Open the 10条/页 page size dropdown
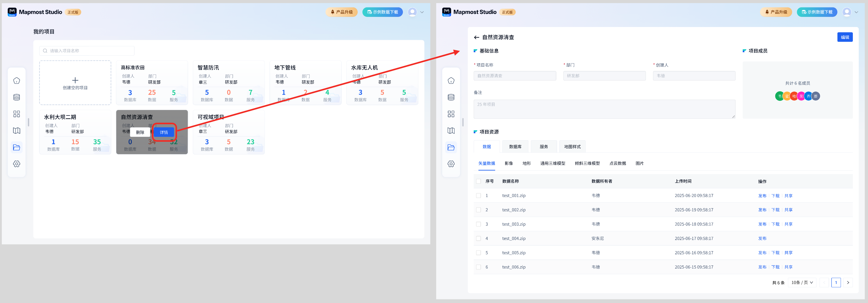 tap(802, 282)
